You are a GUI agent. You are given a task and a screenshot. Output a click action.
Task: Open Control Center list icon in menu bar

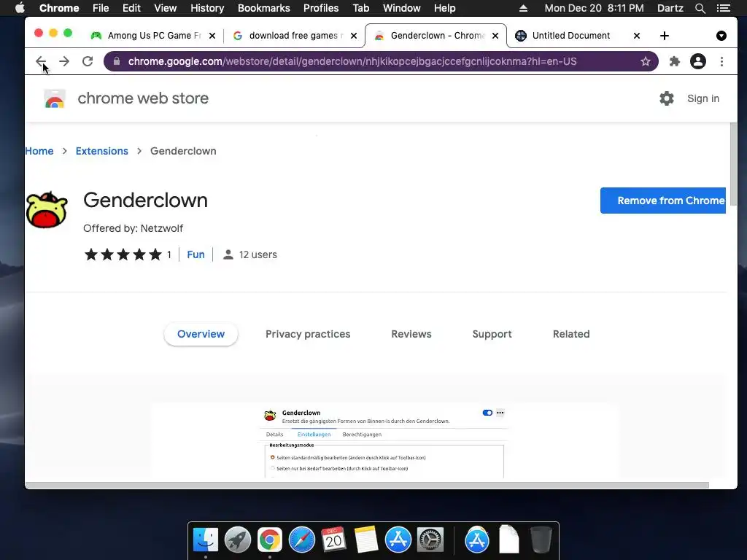pyautogui.click(x=724, y=8)
